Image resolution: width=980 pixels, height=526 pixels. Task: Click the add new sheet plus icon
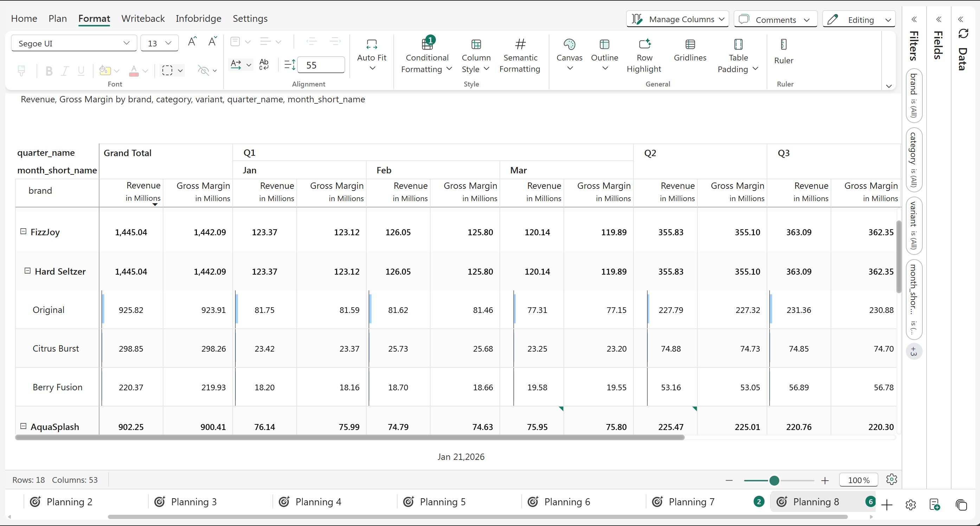[886, 505]
